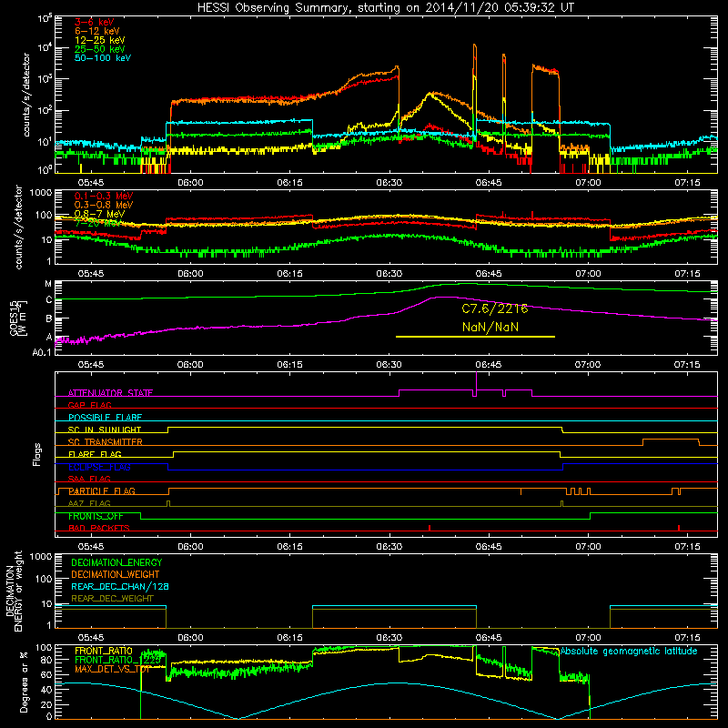The width and height of the screenshot is (728, 728).
Task: Select the SC_TRANSMITTER flag label
Action: 105,441
